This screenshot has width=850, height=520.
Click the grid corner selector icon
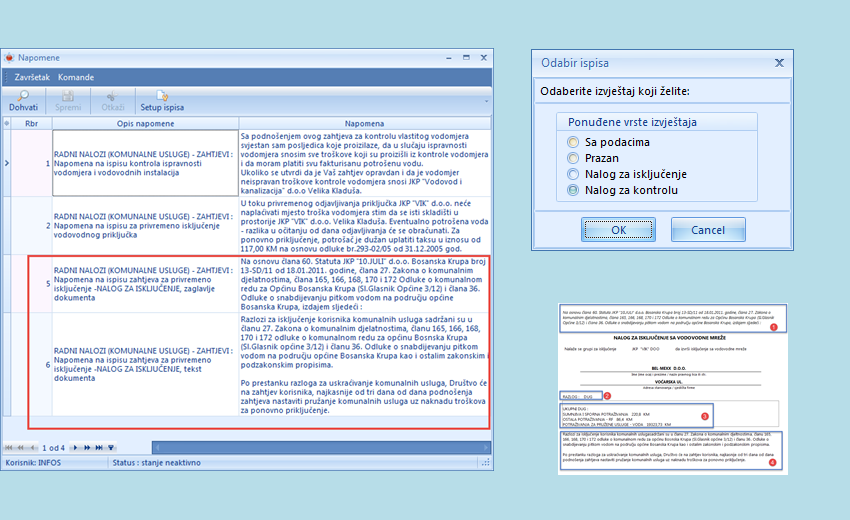pyautogui.click(x=7, y=123)
